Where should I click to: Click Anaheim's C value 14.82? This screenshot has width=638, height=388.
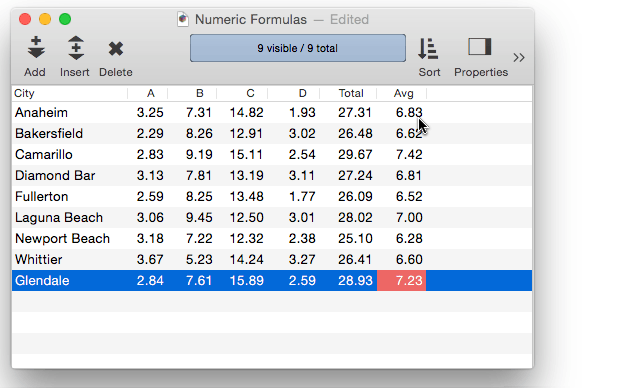click(247, 112)
